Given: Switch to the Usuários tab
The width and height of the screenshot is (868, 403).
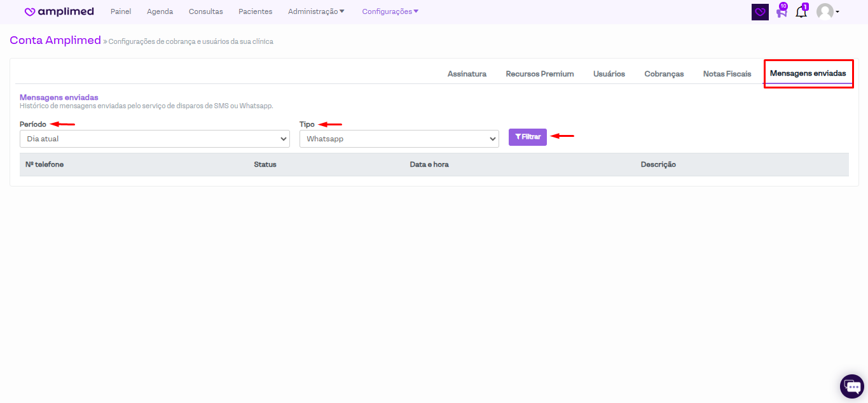Looking at the screenshot, I should (609, 74).
